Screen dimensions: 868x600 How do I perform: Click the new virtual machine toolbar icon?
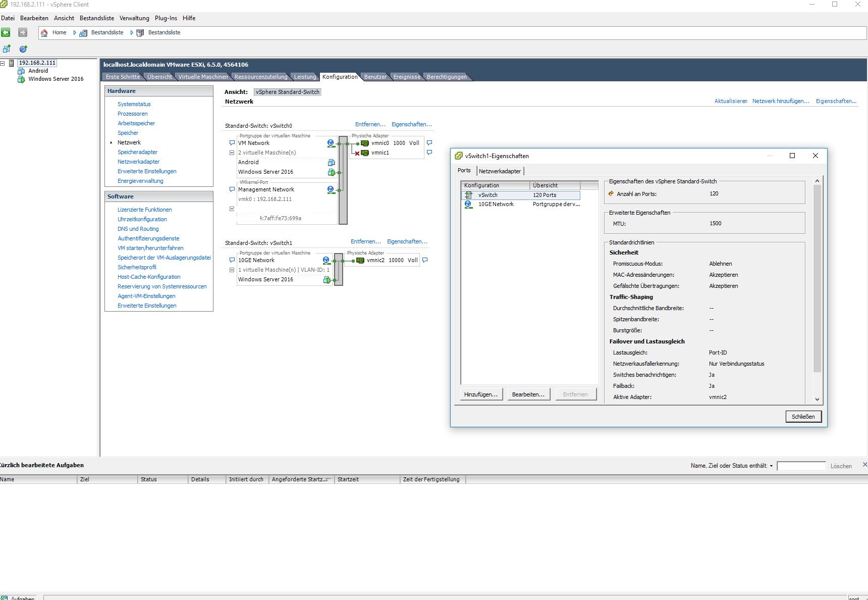click(x=7, y=49)
